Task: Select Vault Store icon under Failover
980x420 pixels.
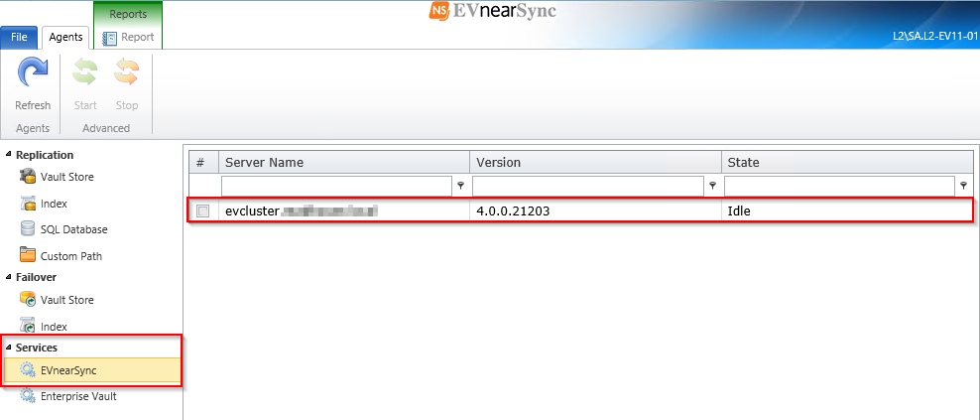Action: [28, 300]
